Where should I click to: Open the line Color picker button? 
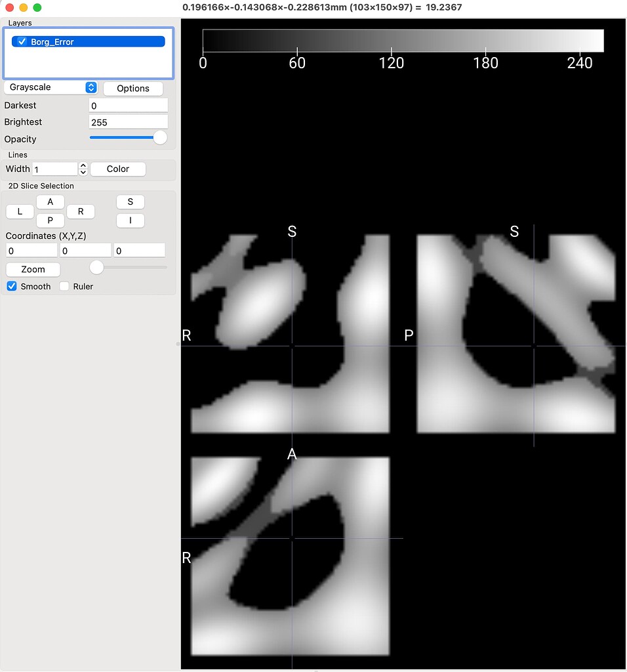(117, 169)
